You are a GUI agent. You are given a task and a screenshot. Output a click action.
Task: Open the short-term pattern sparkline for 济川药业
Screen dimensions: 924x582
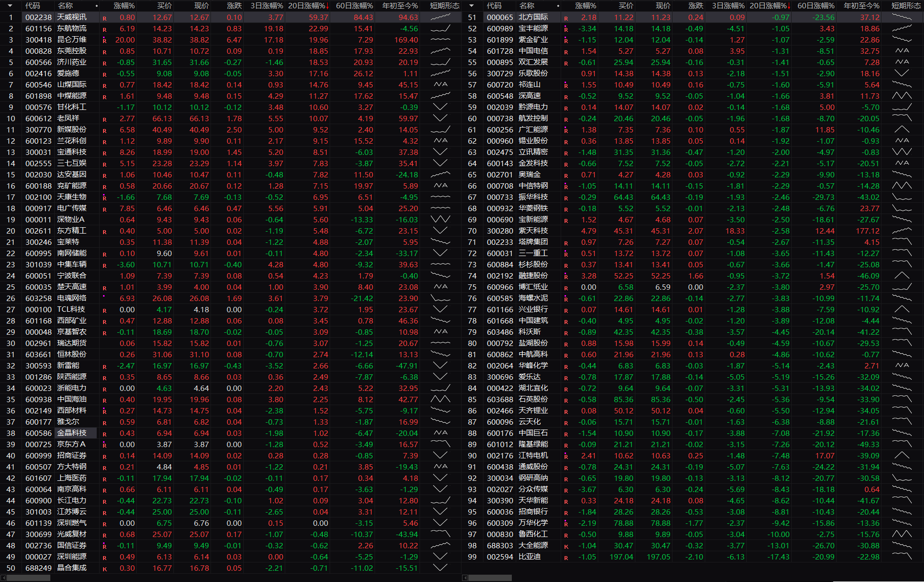[x=441, y=62]
